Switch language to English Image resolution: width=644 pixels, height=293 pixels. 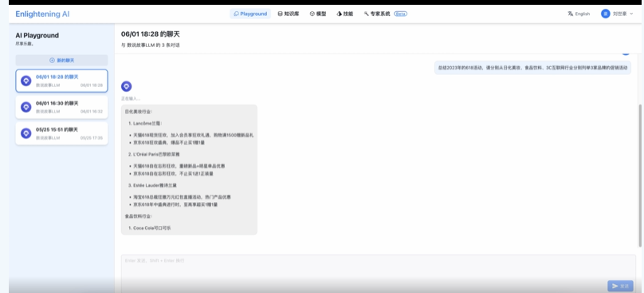pyautogui.click(x=579, y=14)
